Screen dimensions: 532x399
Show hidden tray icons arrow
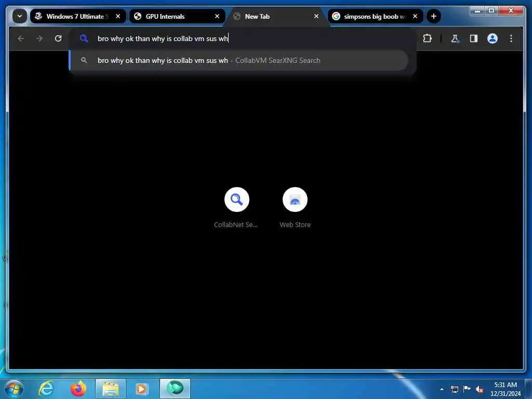(442, 389)
